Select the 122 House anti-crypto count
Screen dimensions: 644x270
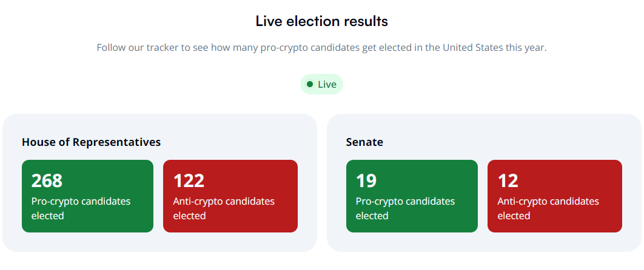tap(189, 180)
